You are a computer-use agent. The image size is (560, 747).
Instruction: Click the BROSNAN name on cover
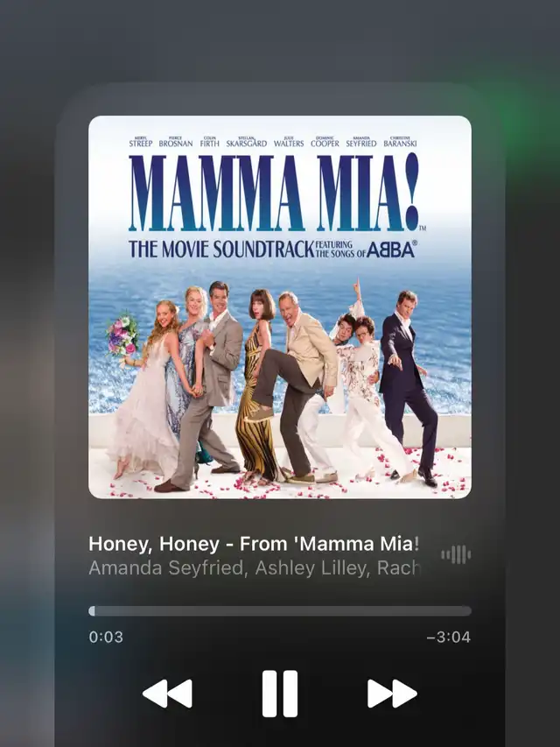[x=176, y=142]
